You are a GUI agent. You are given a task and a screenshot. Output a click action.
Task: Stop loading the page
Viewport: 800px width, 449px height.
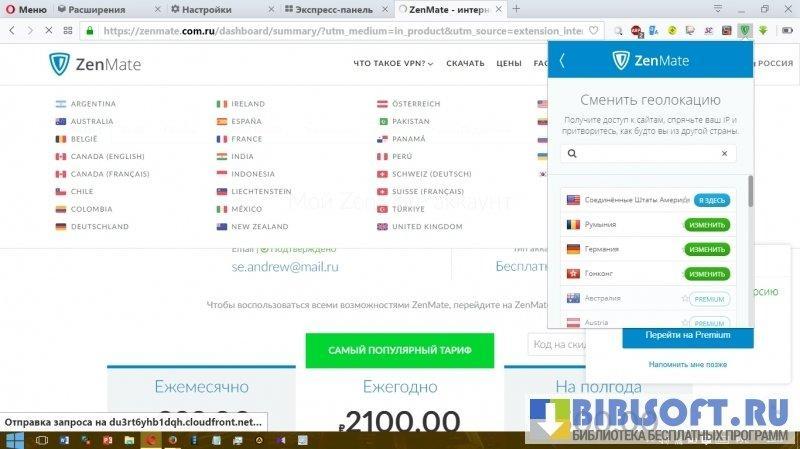tap(48, 31)
